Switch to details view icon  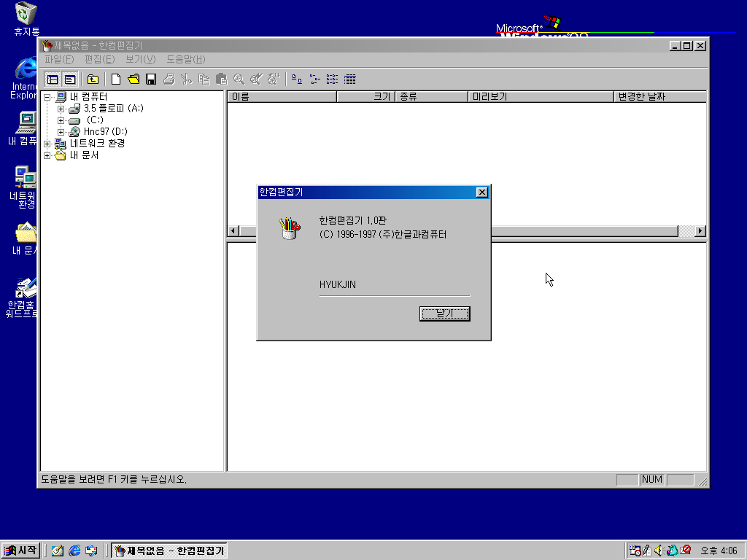[349, 79]
